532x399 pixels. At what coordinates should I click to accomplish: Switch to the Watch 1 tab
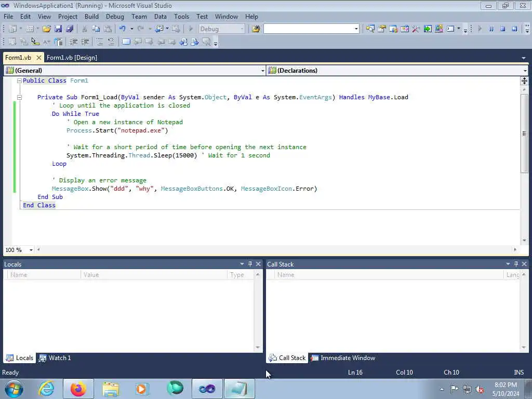pos(55,358)
